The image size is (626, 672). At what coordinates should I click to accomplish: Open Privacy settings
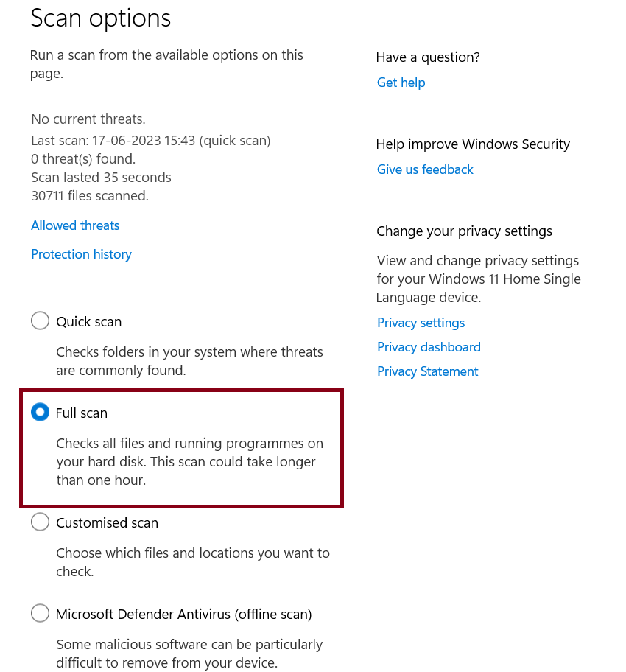click(421, 323)
